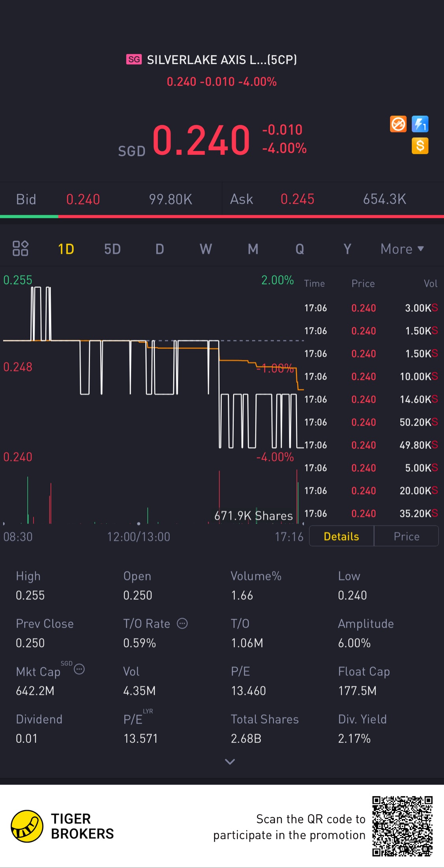Select the 5D chart timeframe

point(112,249)
